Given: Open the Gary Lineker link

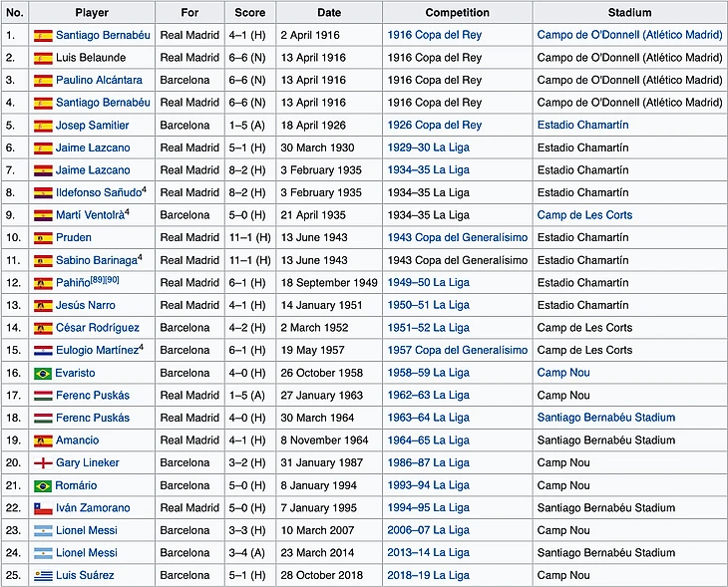Looking at the screenshot, I should [88, 462].
